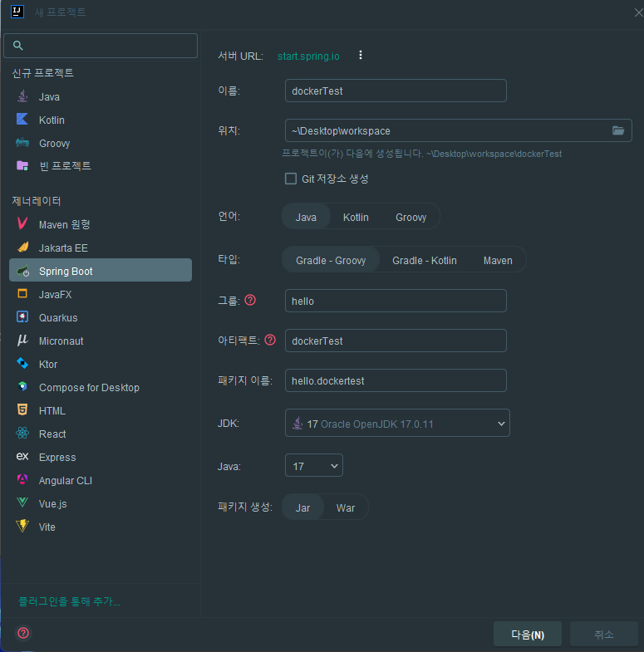Click the Maven 원형 generator icon
Screen dimensions: 644x652
tap(22, 223)
